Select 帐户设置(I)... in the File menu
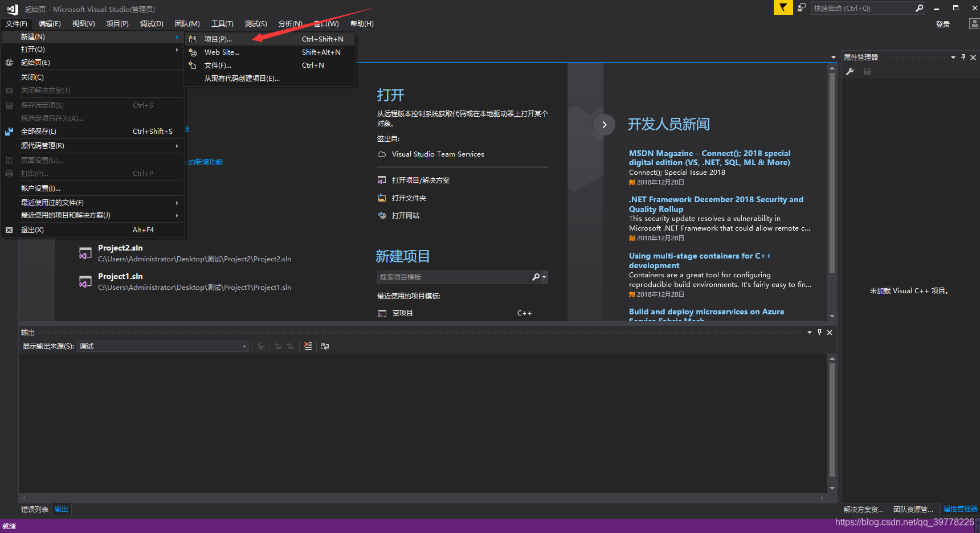This screenshot has width=980, height=533. 94,188
